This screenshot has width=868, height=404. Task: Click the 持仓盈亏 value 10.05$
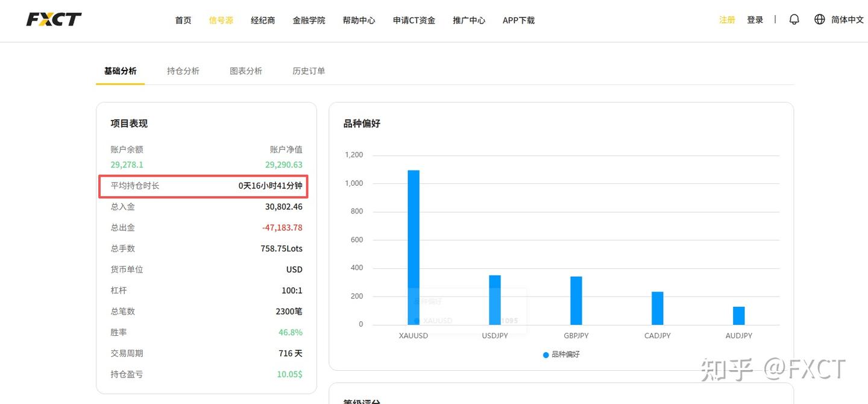point(290,374)
